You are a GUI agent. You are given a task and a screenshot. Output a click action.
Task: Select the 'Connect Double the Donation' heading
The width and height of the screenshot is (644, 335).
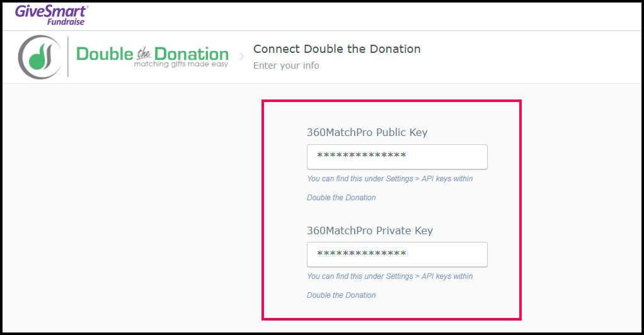point(336,49)
